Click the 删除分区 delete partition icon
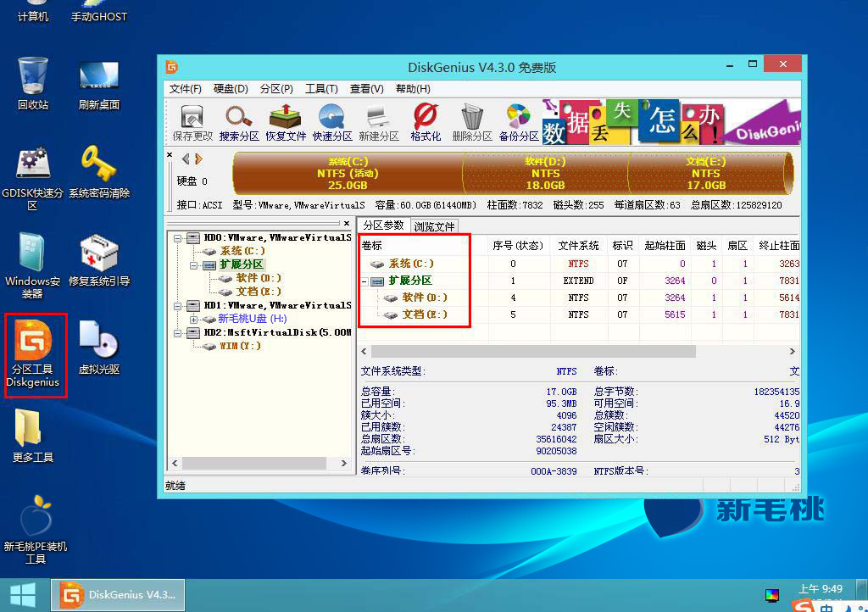 click(471, 123)
